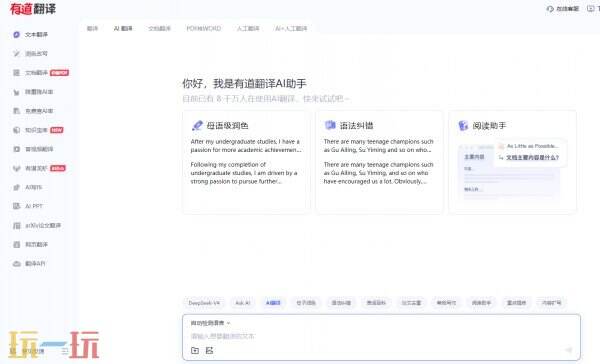Open the arXiv论文翻译 sidebar icon

pos(16,225)
